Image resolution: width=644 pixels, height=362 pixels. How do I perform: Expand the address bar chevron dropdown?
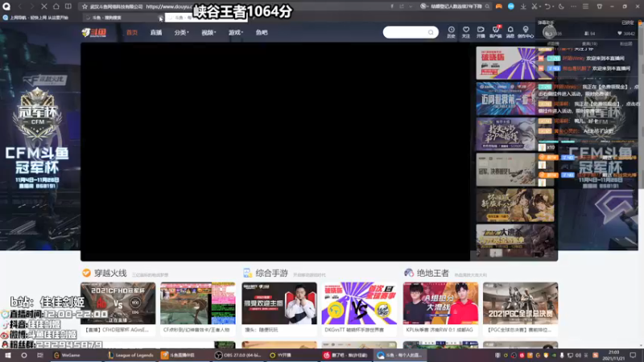point(411,6)
